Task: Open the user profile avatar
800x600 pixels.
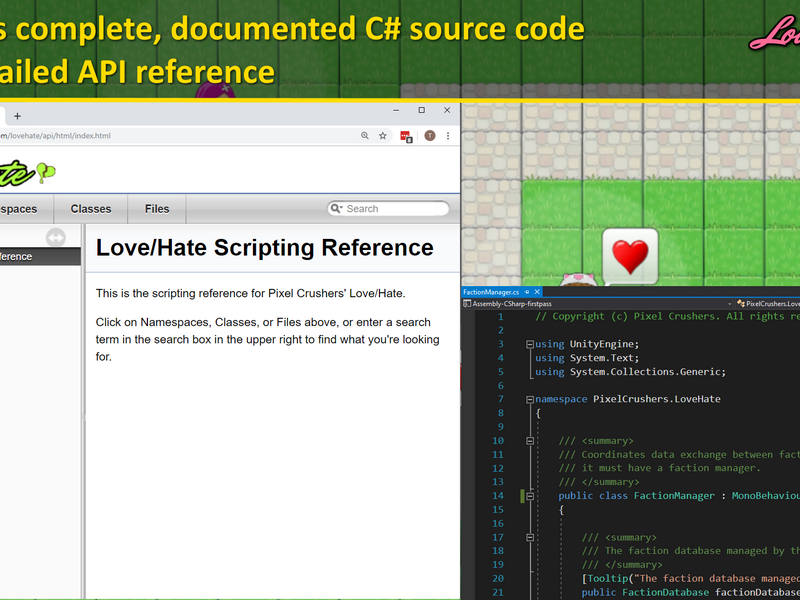Action: (430, 136)
